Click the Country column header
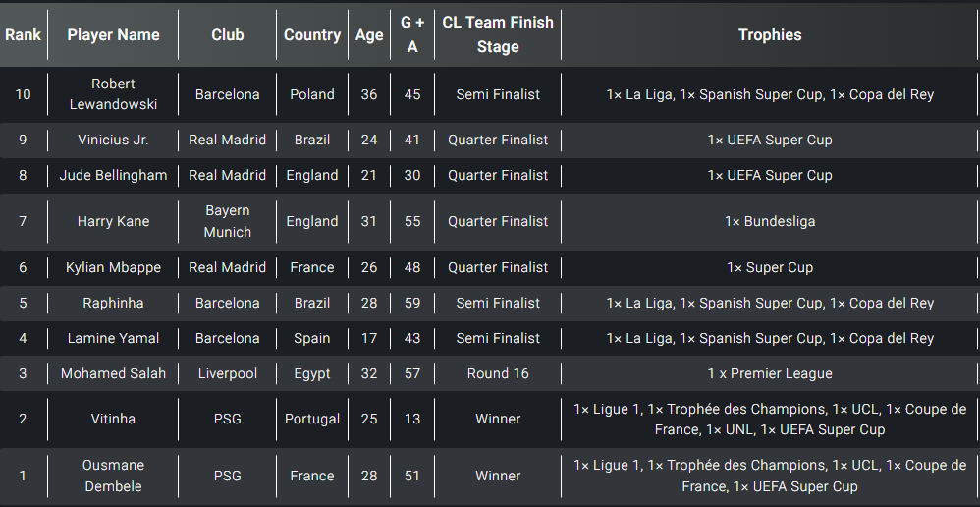 pos(312,35)
